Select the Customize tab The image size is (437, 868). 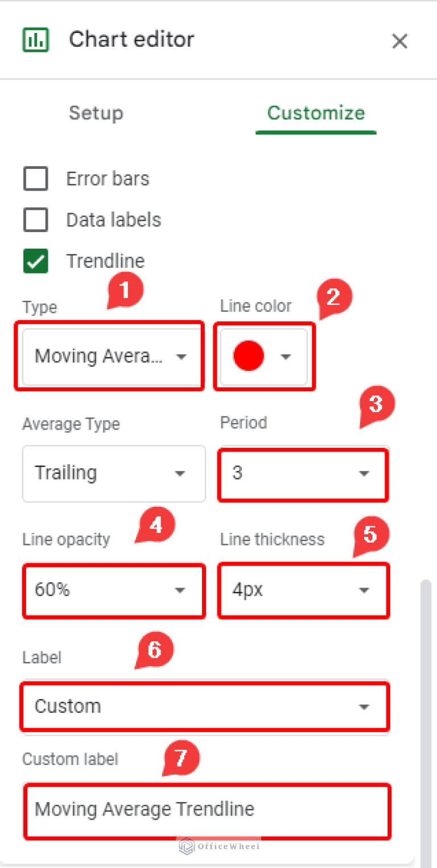[316, 113]
